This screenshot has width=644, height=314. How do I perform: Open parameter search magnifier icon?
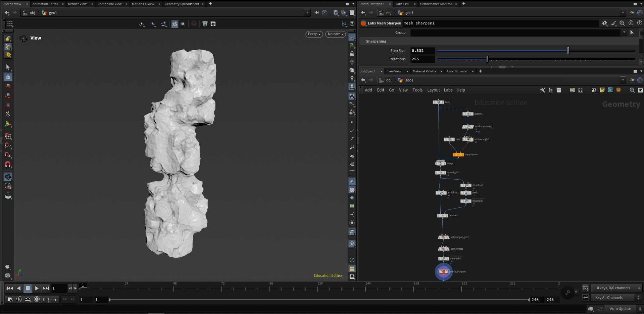point(622,23)
